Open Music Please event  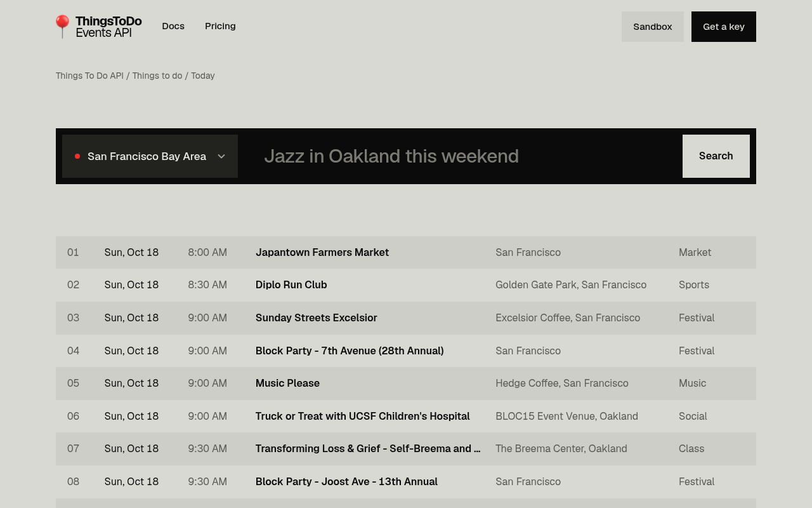tap(287, 383)
